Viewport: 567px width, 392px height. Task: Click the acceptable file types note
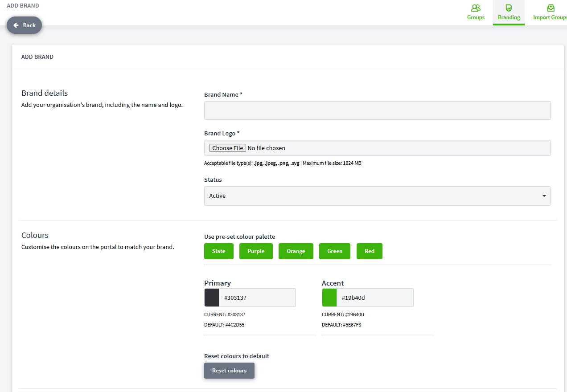[x=283, y=163]
